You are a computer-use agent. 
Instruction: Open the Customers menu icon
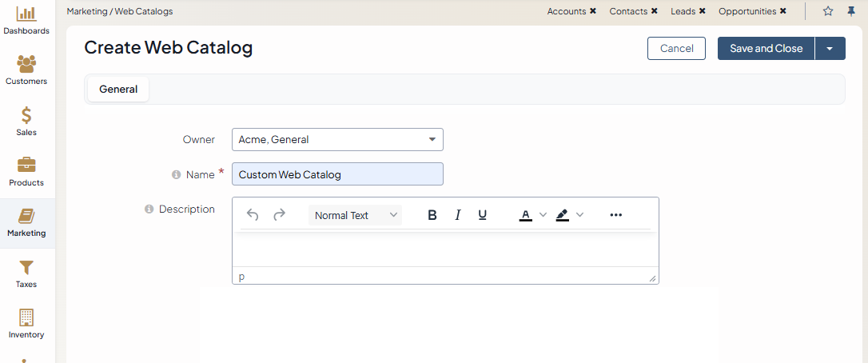[x=26, y=64]
